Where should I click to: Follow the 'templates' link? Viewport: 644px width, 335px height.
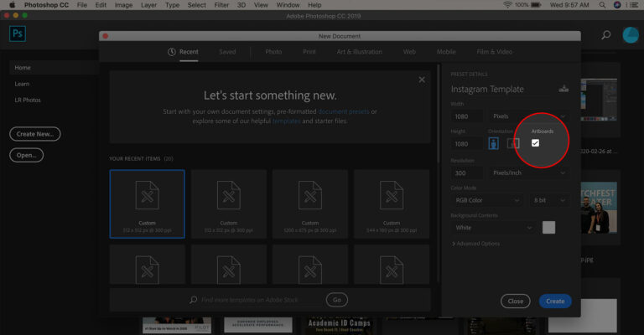[286, 121]
